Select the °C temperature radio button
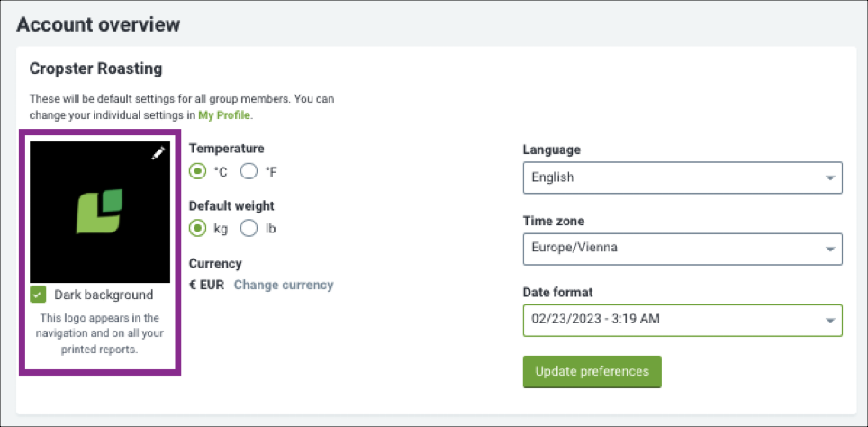 tap(197, 172)
